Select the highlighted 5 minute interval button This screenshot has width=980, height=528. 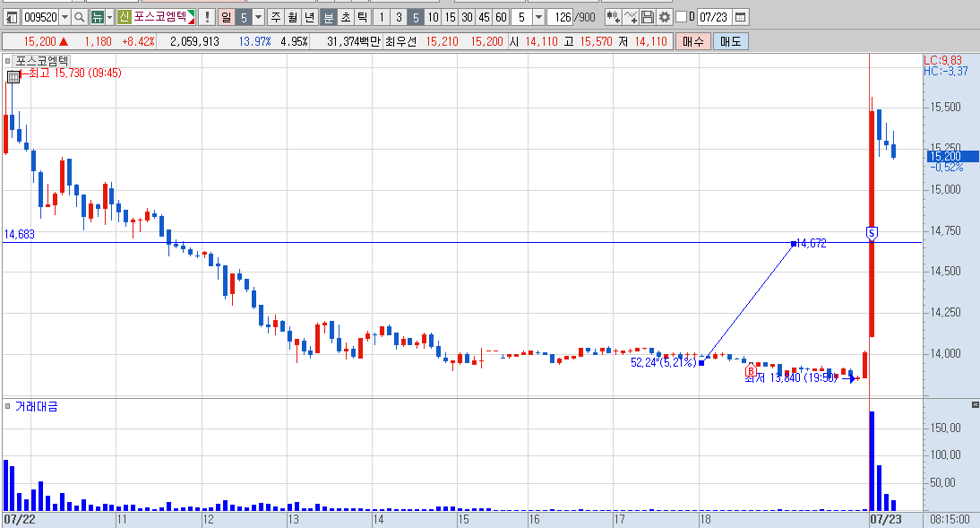point(416,17)
